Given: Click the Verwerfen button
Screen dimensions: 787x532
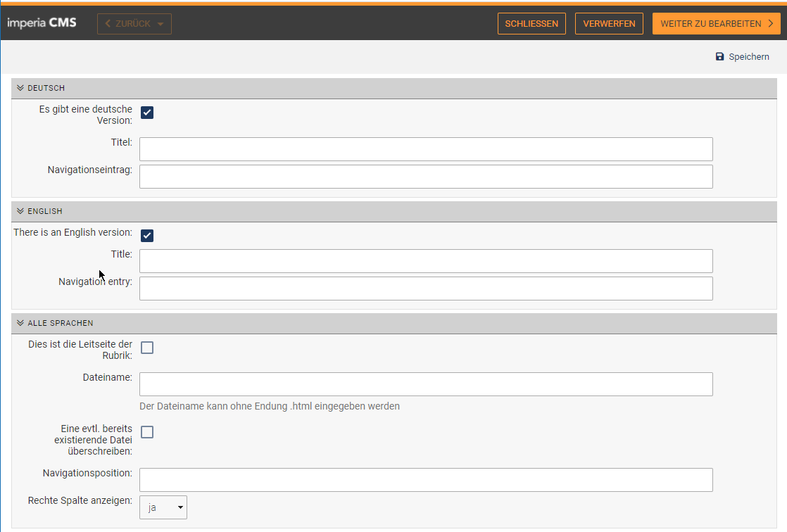Looking at the screenshot, I should (x=609, y=24).
